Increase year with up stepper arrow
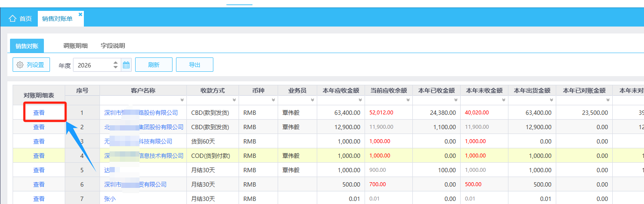This screenshot has height=204, width=644. click(x=116, y=63)
